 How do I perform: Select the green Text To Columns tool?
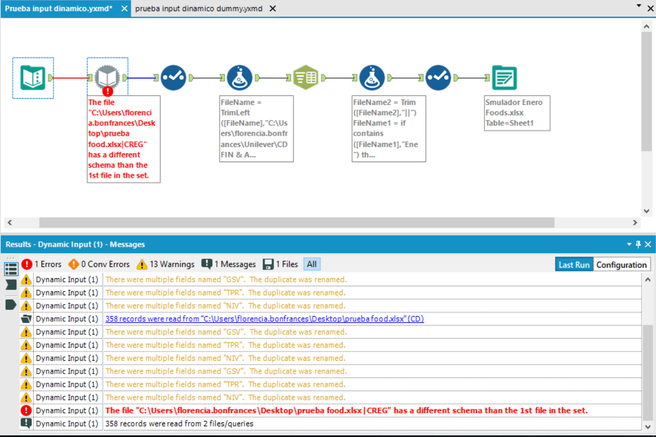(x=305, y=78)
